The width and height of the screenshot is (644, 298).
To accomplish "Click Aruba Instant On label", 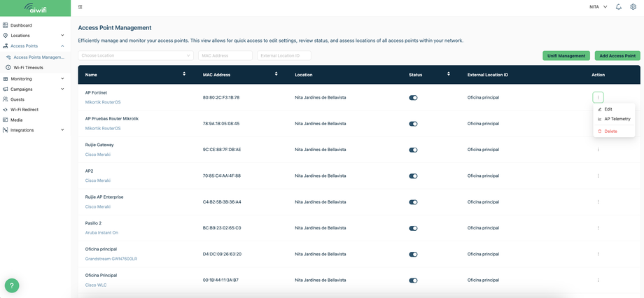I will [101, 233].
